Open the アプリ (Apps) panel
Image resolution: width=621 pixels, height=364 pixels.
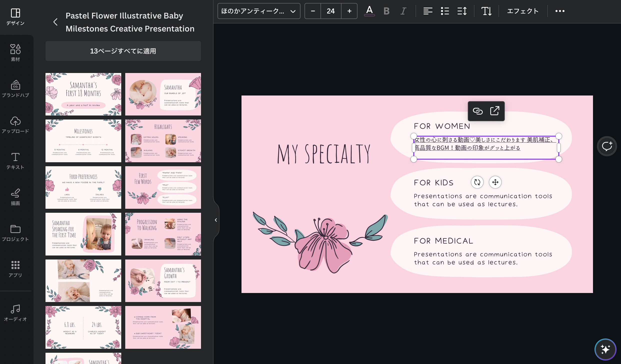tap(15, 269)
